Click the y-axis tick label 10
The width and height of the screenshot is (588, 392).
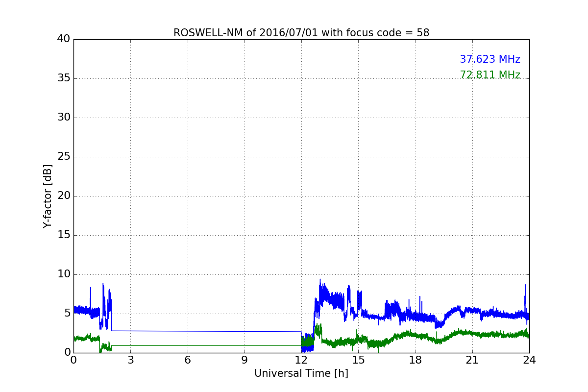64,274
